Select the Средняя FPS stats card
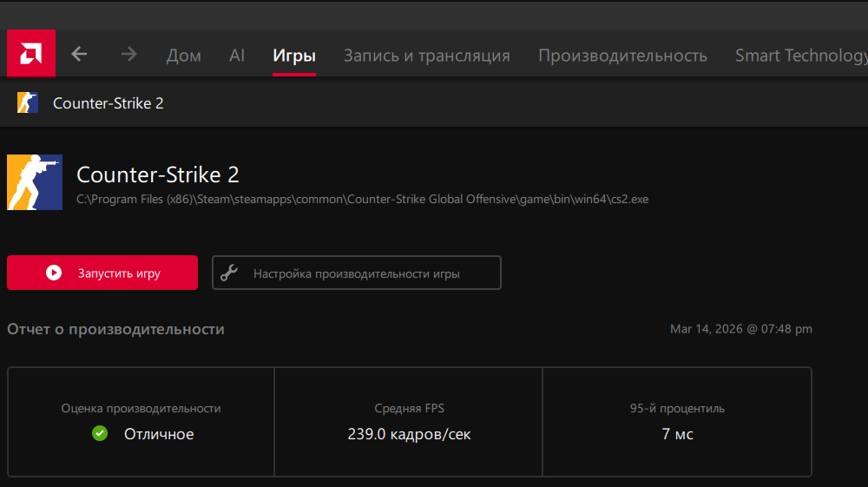Viewport: 868px width, 487px height. point(409,422)
